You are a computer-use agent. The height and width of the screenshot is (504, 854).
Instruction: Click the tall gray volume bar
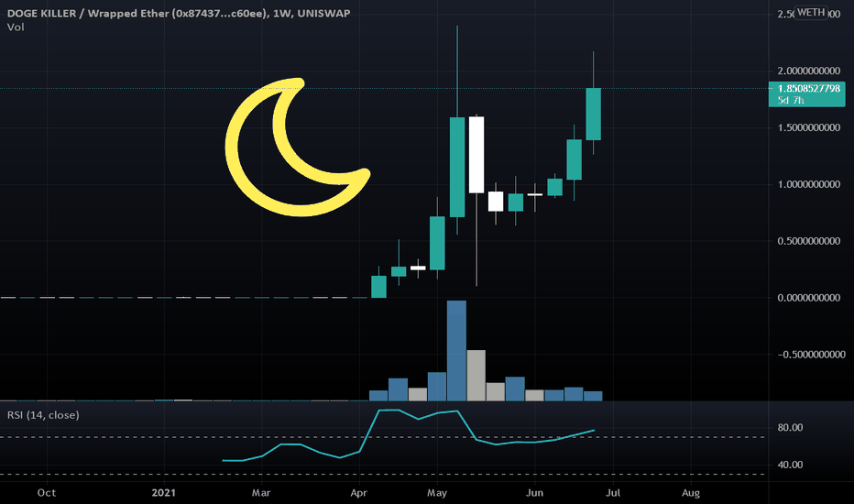(x=476, y=376)
